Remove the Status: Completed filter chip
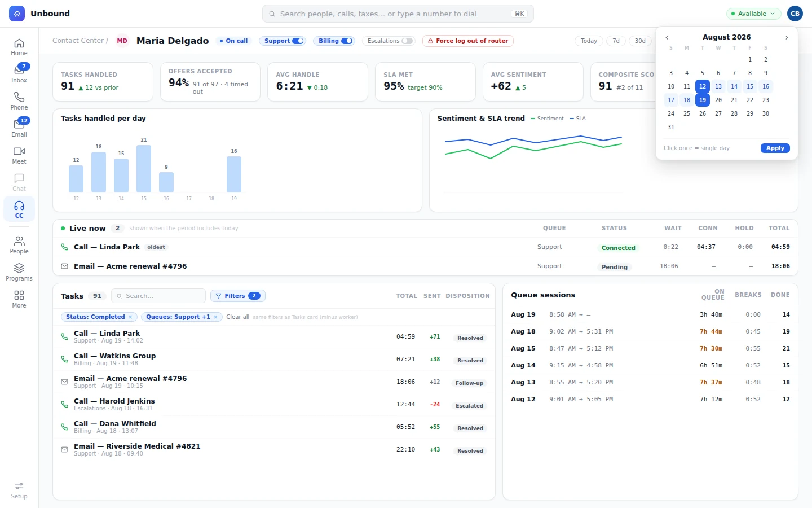Viewport: 812px width, 508px height. point(130,317)
